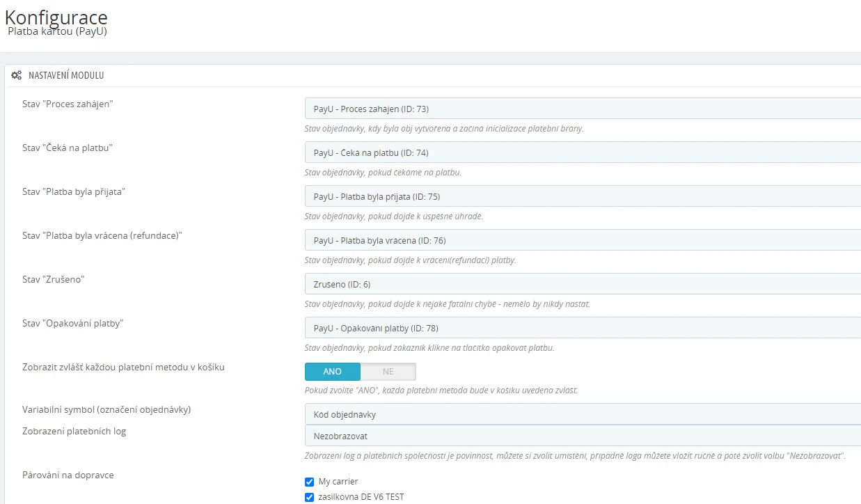
Task: Click the Platba kartou (PayU) subtitle
Action: 57,31
